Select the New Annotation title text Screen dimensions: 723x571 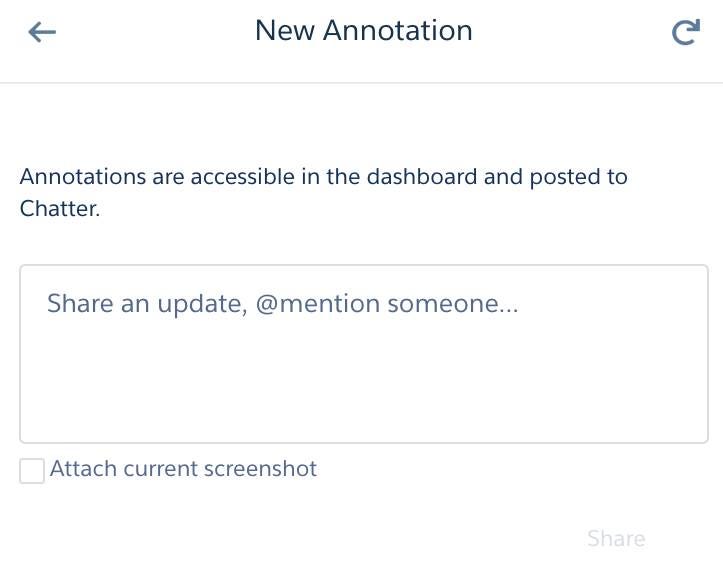point(364,31)
